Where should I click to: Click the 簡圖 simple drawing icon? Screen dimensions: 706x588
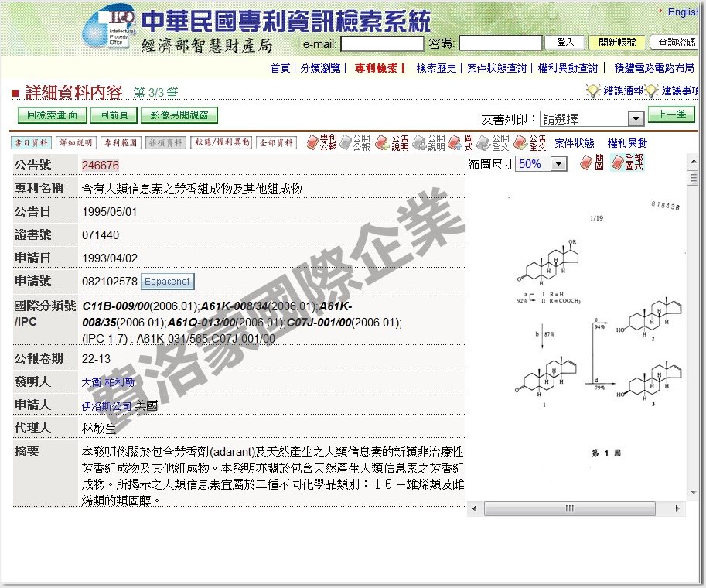(x=592, y=164)
